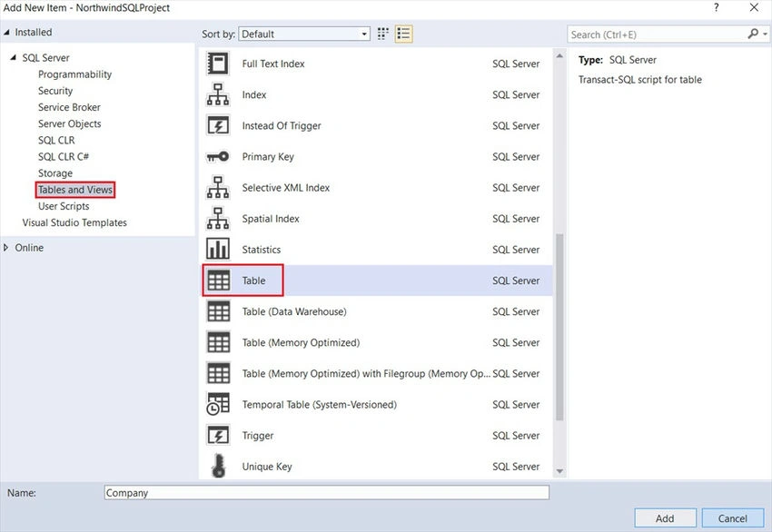Screen dimensions: 772x532
Task: Select the Full Text Index template icon
Action: click(218, 64)
